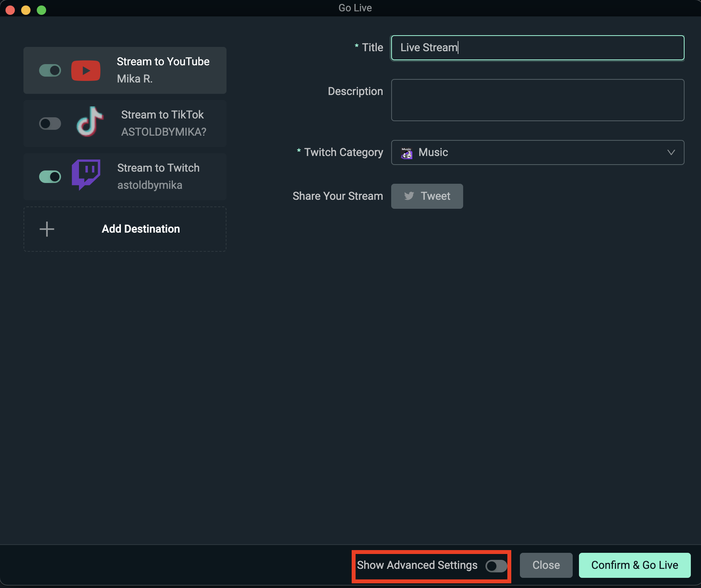Enable the Stream to TikTok toggle

pyautogui.click(x=50, y=123)
